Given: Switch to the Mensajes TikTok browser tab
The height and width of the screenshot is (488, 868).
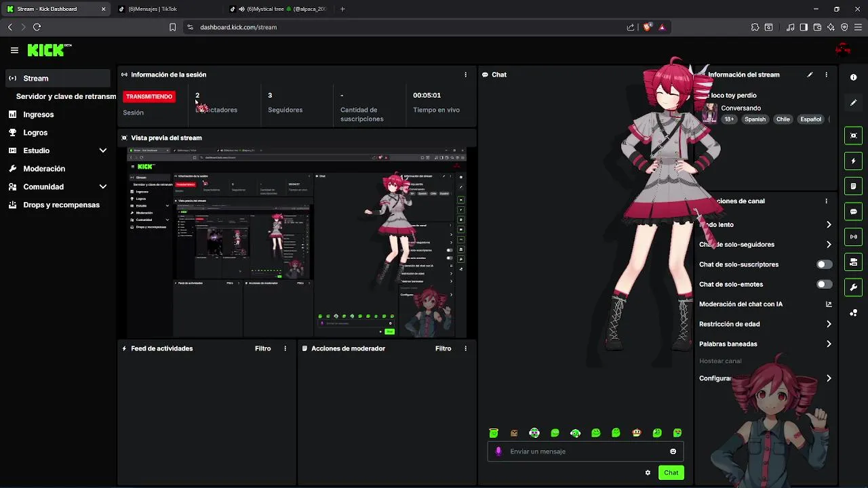Looking at the screenshot, I should point(166,9).
